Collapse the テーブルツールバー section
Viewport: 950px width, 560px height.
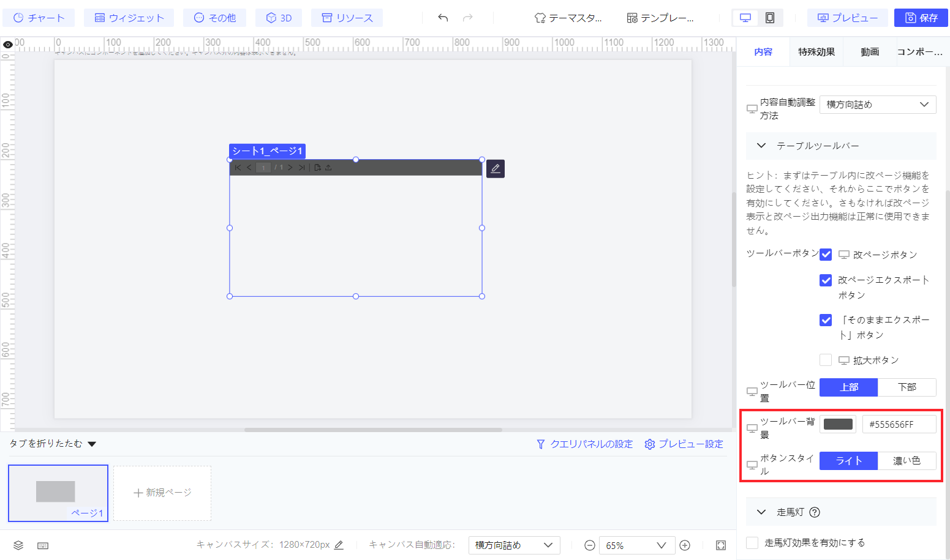pos(761,146)
